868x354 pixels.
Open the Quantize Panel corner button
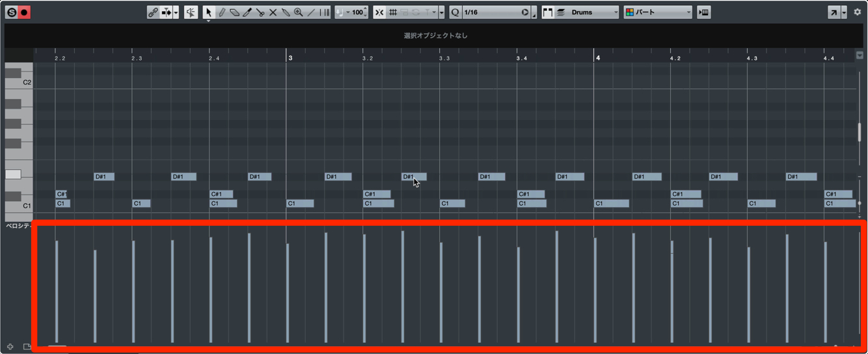534,14
